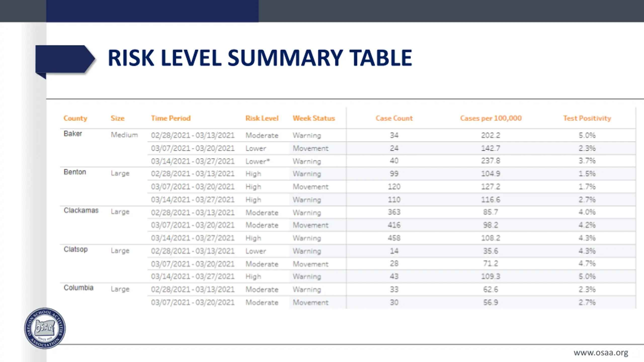Click the 237.8 cases per 100,000 value
644x362 pixels.
pyautogui.click(x=491, y=161)
